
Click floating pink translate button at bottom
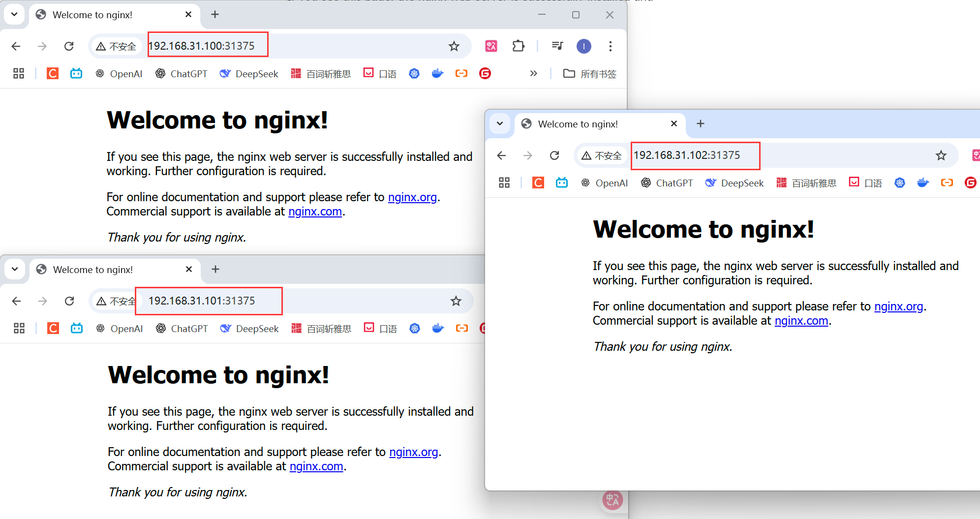tap(612, 500)
